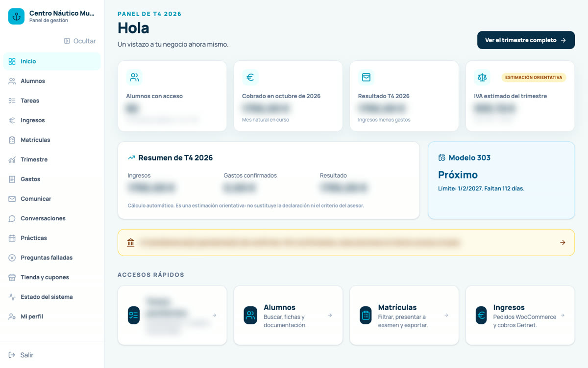Open the Ingresos quick access card
The width and height of the screenshot is (588, 368).
[520, 315]
